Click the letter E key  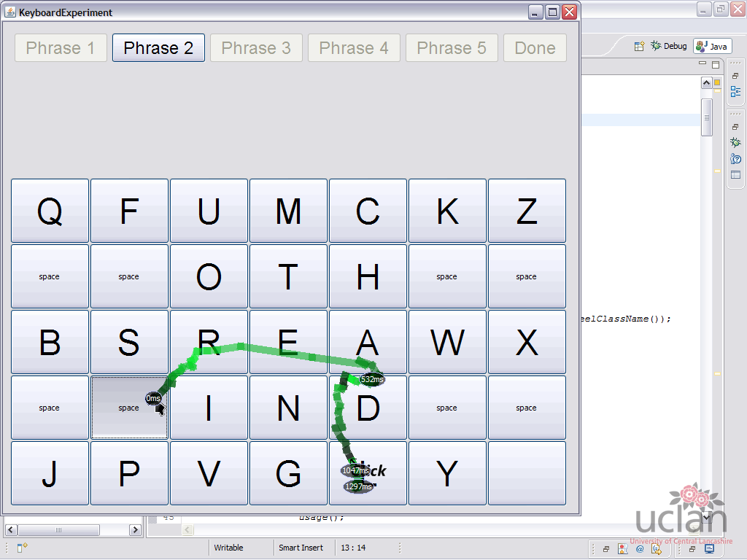pyautogui.click(x=288, y=342)
